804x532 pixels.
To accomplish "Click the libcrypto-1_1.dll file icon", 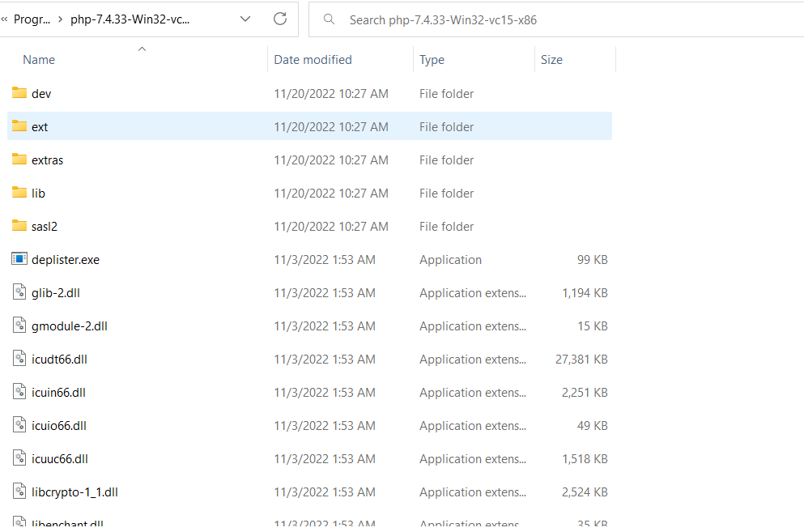I will click(x=19, y=491).
